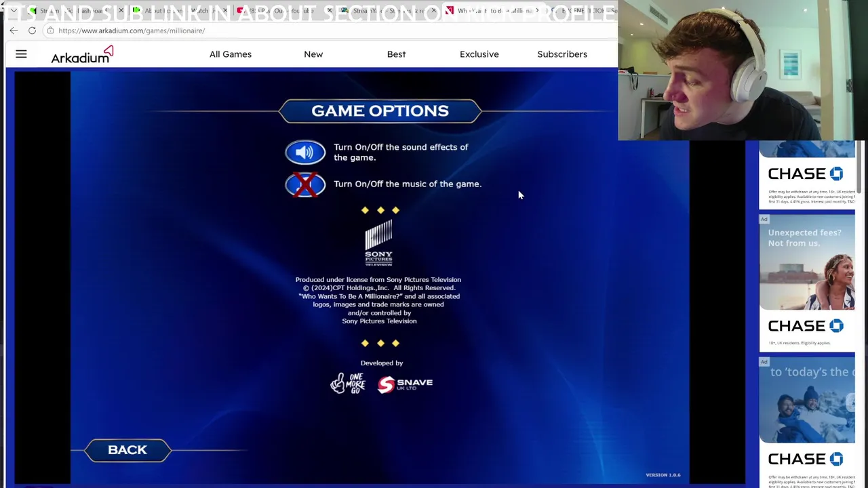Open the browser tab search chevron
The height and width of the screenshot is (488, 868).
coord(13,11)
